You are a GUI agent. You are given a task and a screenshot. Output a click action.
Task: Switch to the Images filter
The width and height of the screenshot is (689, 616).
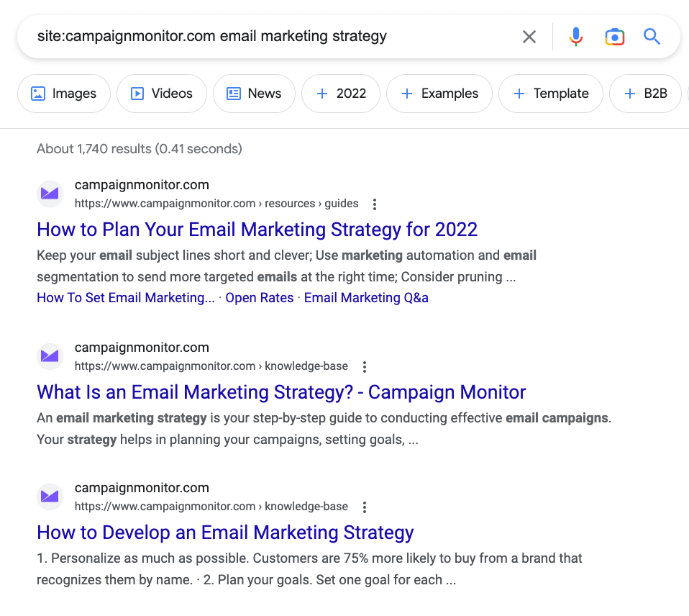(x=64, y=94)
